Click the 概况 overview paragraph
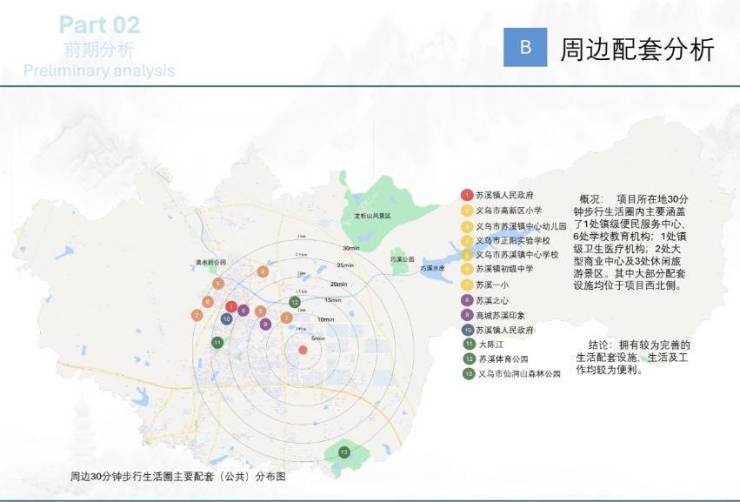The image size is (740, 502). [x=630, y=242]
